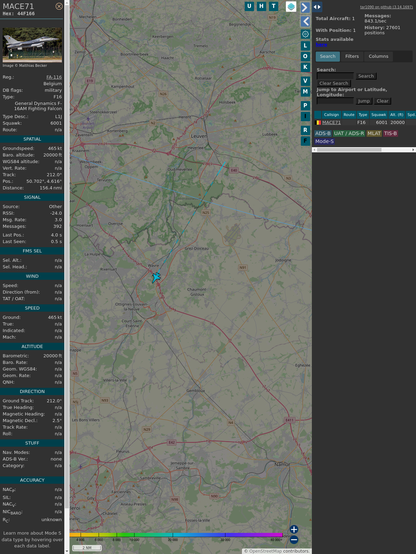Click the right-pointing chevron sidebar button
Viewport: 416px width, 554px height.
coord(305,7)
